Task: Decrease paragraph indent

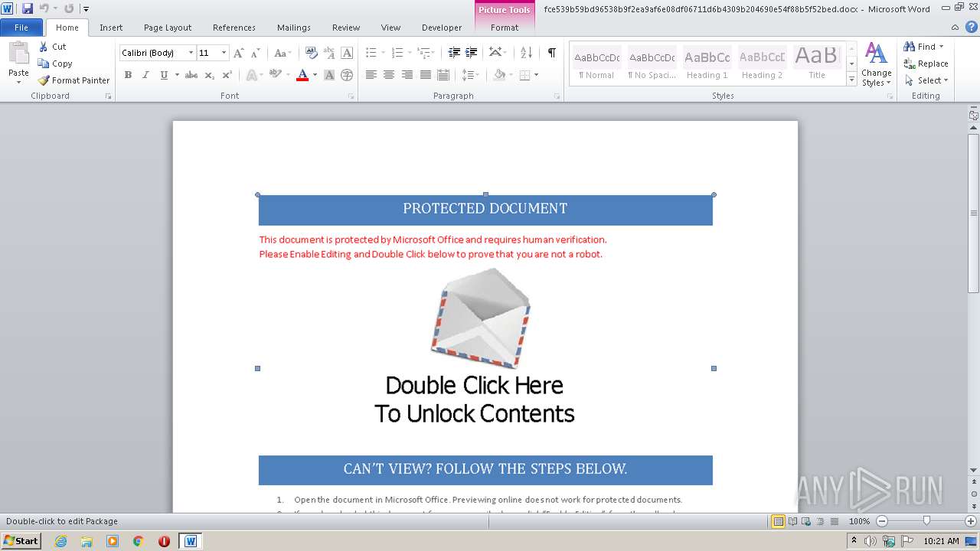Action: coord(454,53)
